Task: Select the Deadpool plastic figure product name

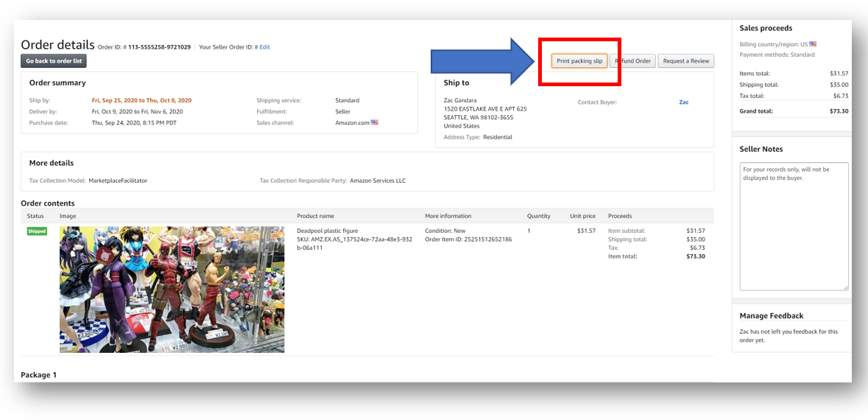Action: (x=328, y=231)
